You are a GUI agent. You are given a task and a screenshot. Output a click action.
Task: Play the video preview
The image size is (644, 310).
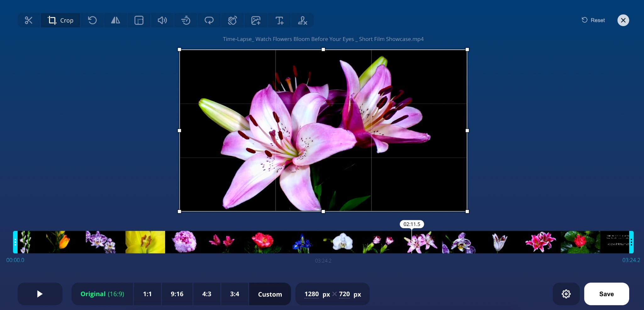40,294
